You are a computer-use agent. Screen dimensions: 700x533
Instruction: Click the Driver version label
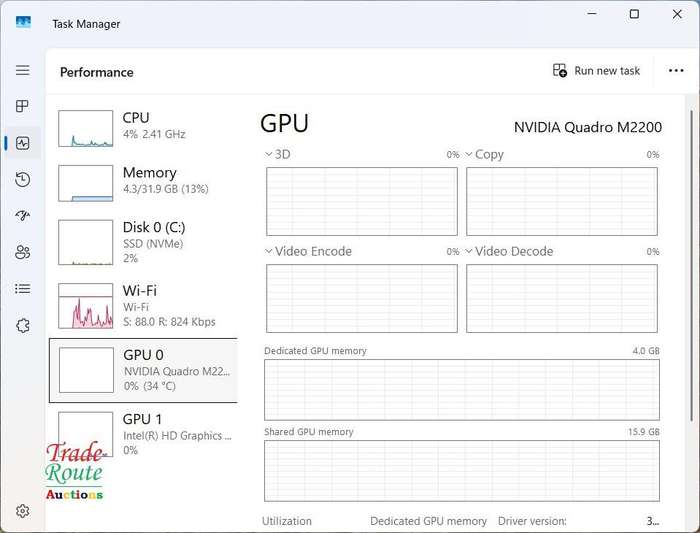532,521
